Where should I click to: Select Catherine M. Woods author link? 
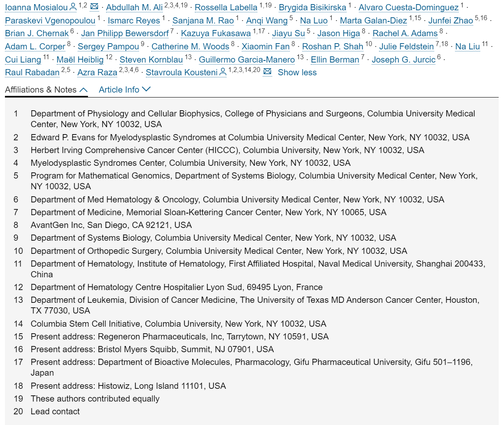[x=190, y=46]
